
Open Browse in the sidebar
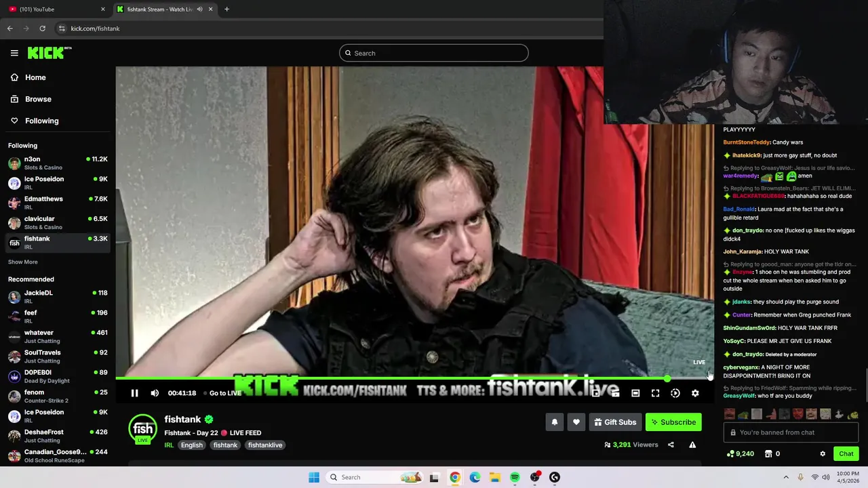coord(58,99)
